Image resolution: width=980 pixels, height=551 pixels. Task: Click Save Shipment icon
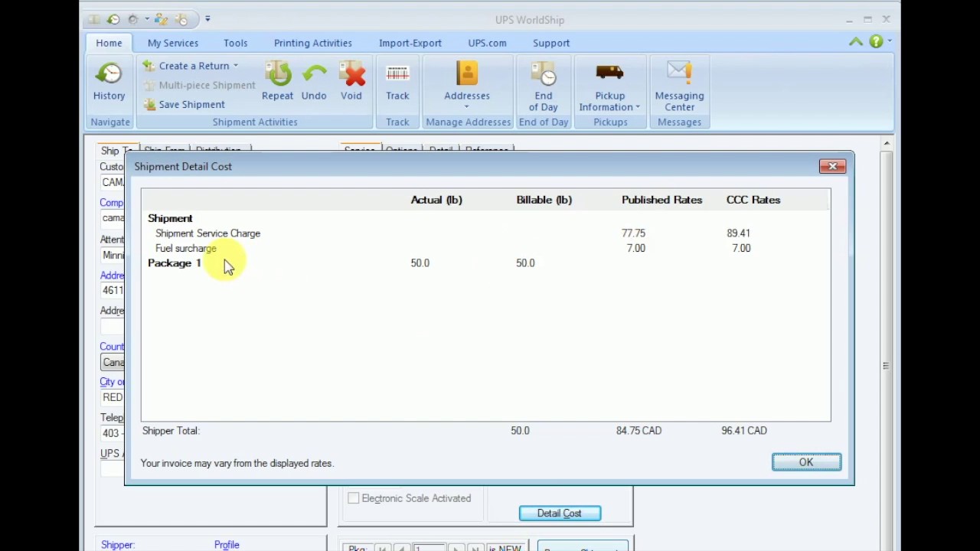(x=149, y=104)
